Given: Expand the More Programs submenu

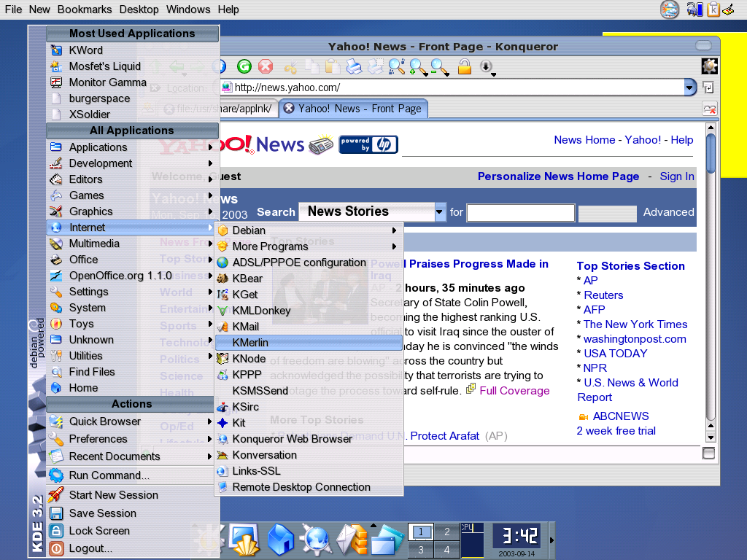Looking at the screenshot, I should (309, 246).
